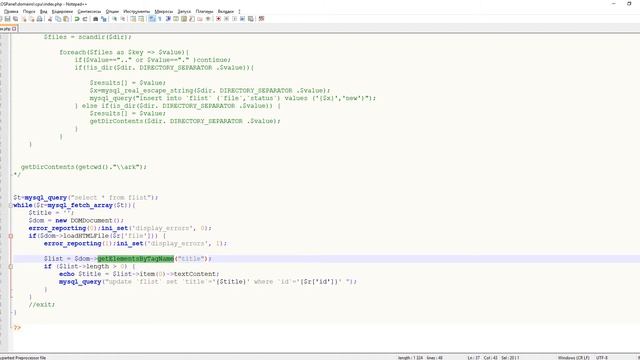Screen dimensions: 640x360
Task: Click the Paste toolbar icon
Action: pos(66,19)
